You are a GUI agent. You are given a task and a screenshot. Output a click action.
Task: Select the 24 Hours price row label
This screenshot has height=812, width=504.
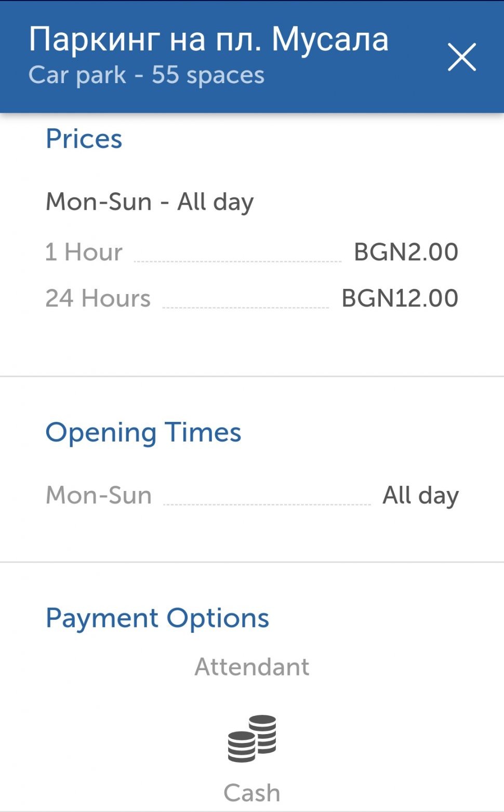click(98, 298)
